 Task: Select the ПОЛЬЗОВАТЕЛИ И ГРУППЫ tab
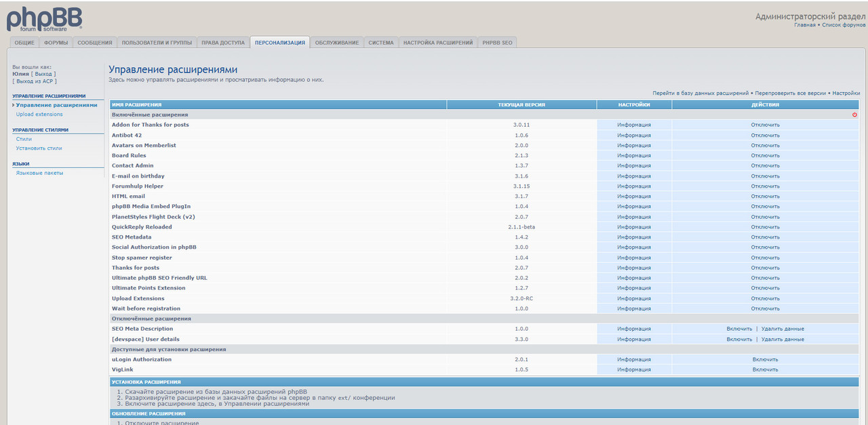pos(157,43)
